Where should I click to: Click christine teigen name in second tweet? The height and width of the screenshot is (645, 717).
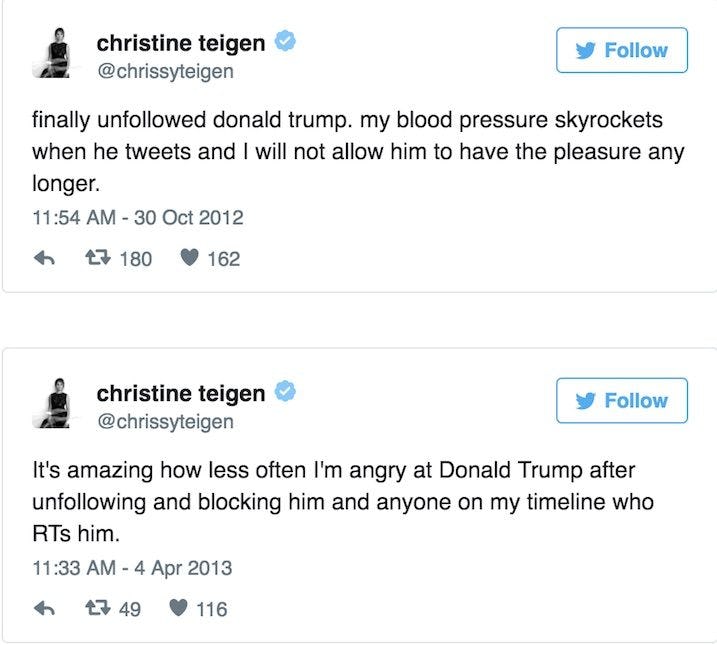click(x=180, y=393)
